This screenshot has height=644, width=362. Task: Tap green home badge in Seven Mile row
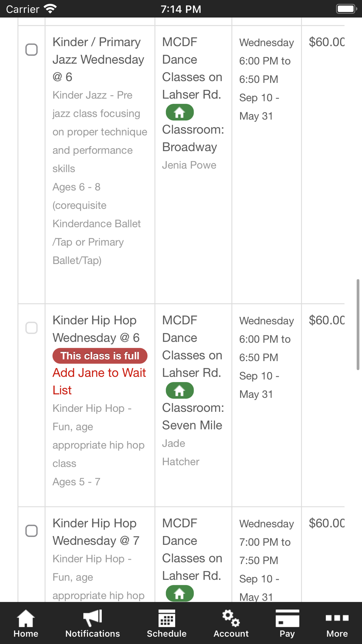pyautogui.click(x=180, y=391)
